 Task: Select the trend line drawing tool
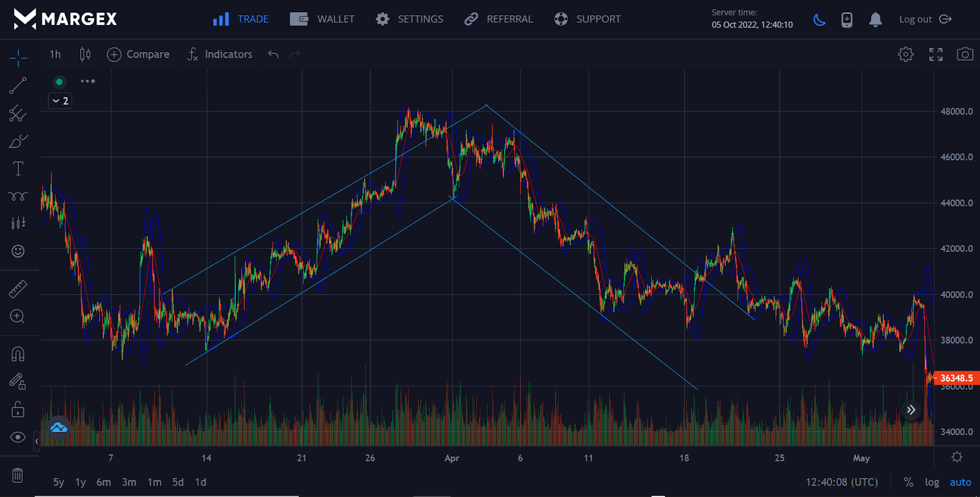point(18,85)
